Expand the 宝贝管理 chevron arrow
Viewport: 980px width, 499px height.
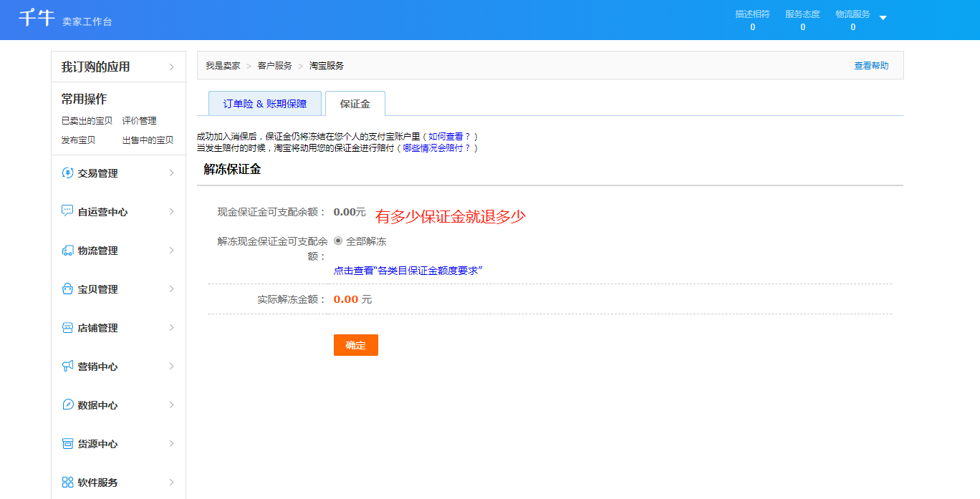(x=172, y=289)
